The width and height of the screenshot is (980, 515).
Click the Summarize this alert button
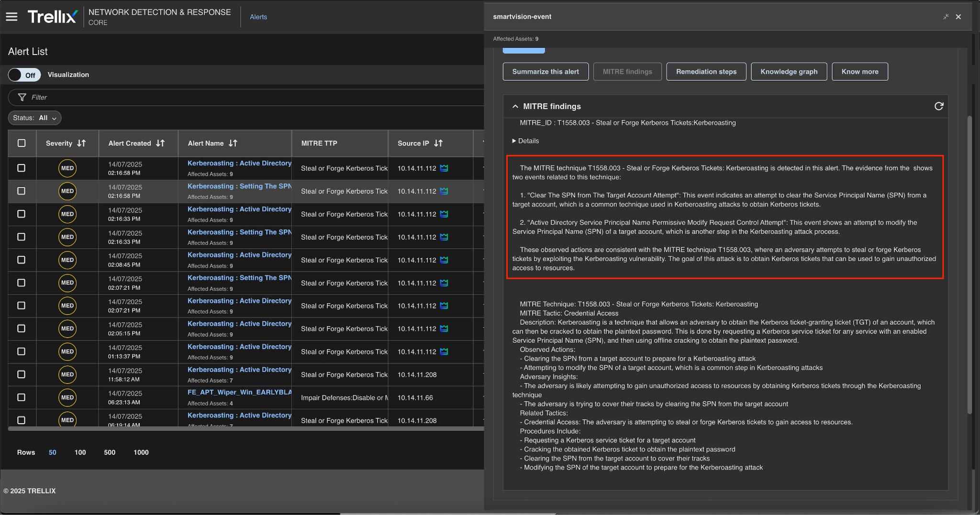(546, 72)
